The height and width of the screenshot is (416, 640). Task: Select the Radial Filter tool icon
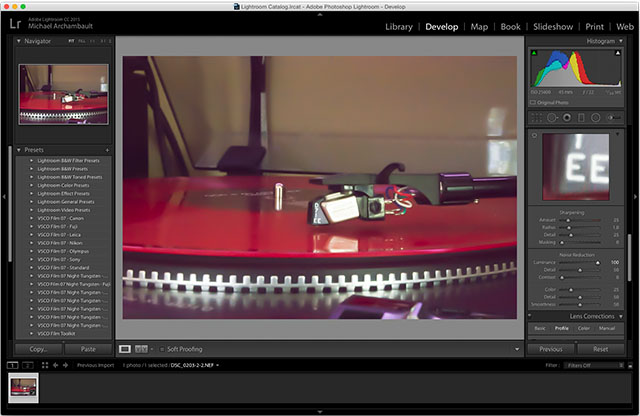click(594, 117)
